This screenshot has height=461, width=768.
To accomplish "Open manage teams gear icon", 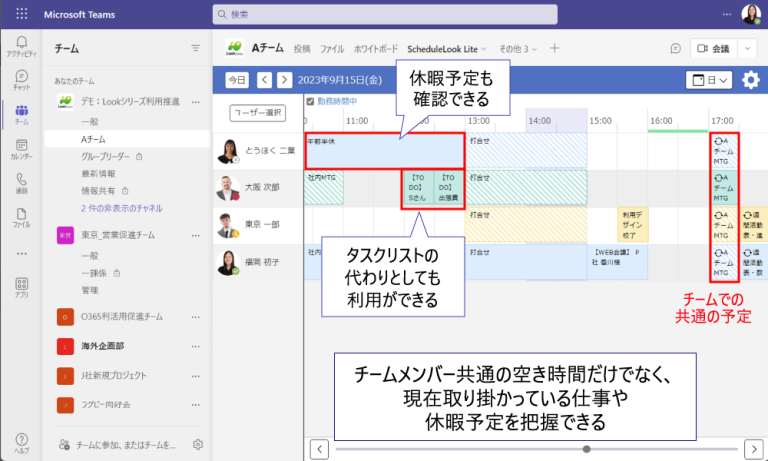I will click(x=198, y=444).
